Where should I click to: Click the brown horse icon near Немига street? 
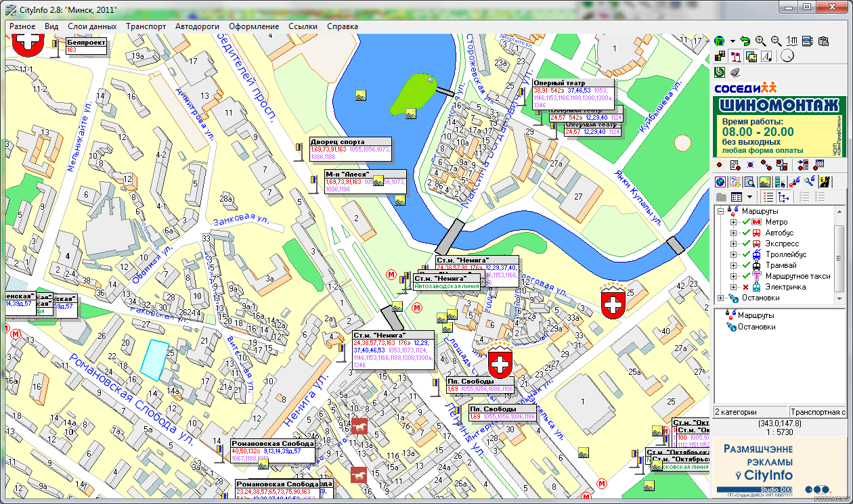coord(359,426)
